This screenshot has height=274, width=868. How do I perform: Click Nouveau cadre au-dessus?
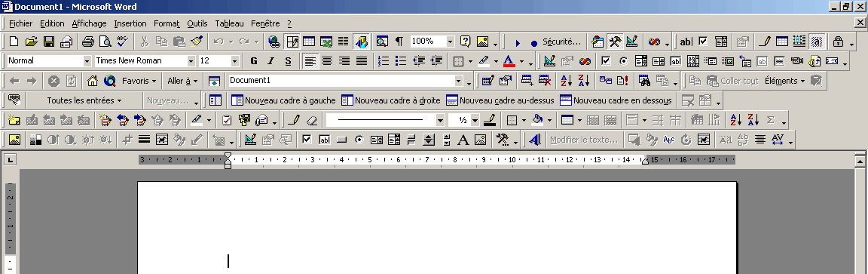coord(500,100)
